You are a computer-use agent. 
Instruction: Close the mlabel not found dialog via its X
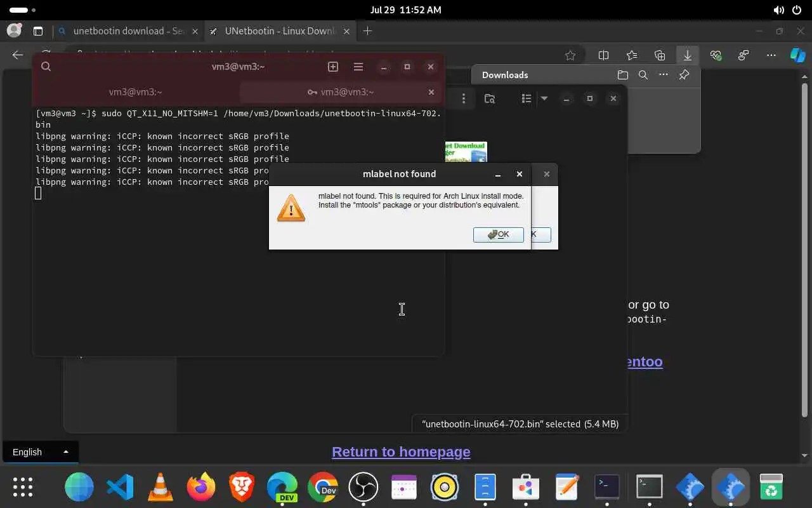[x=520, y=174]
